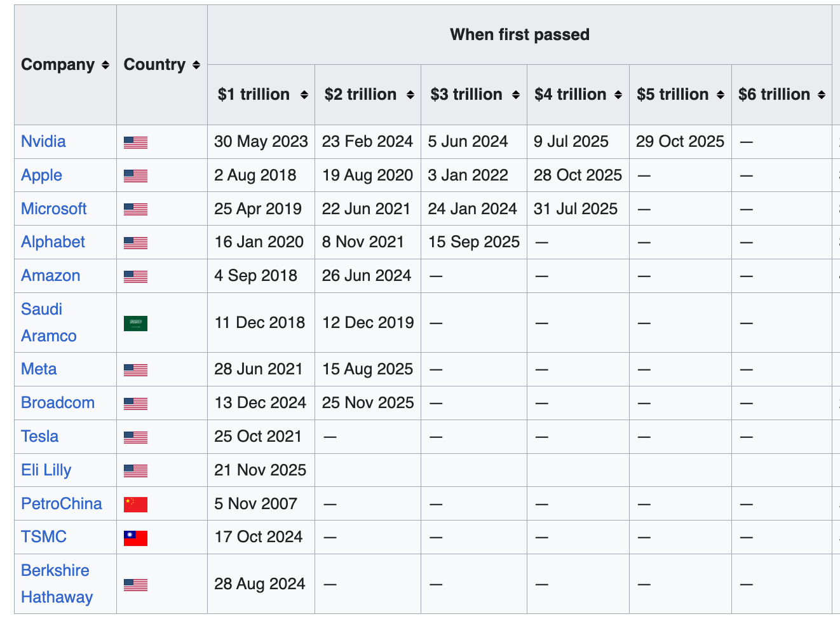The width and height of the screenshot is (840, 628).
Task: Sort by $5 trillion date
Action: tap(721, 95)
